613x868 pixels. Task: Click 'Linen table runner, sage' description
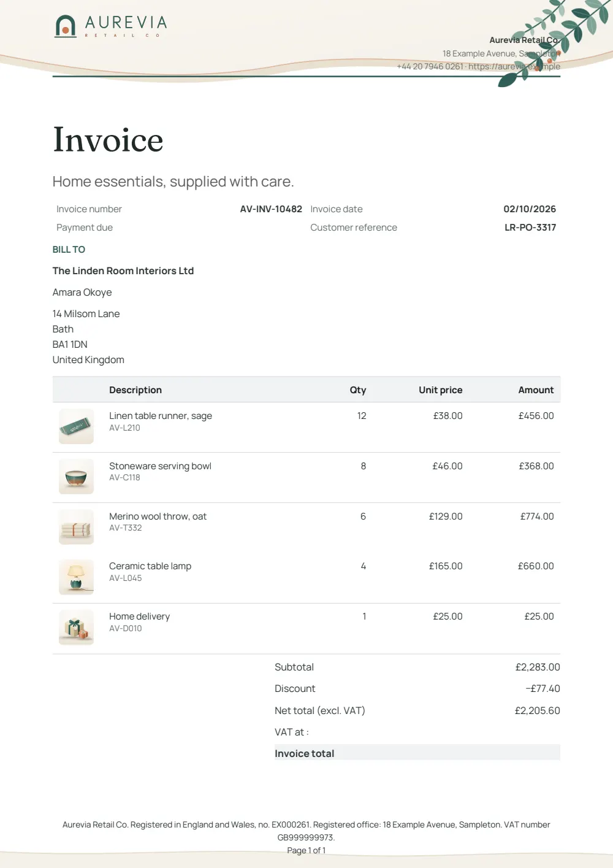tap(161, 416)
